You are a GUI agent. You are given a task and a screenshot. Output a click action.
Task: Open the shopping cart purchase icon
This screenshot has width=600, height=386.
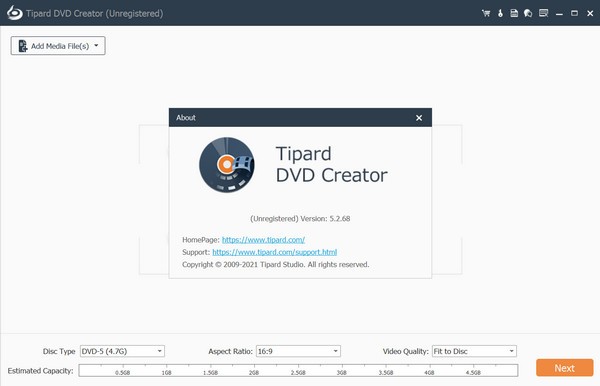486,13
